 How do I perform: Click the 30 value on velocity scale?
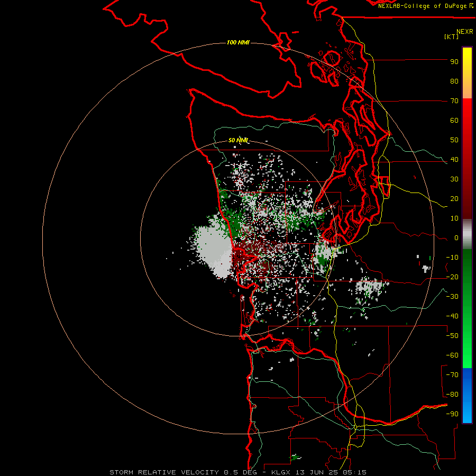(x=454, y=179)
